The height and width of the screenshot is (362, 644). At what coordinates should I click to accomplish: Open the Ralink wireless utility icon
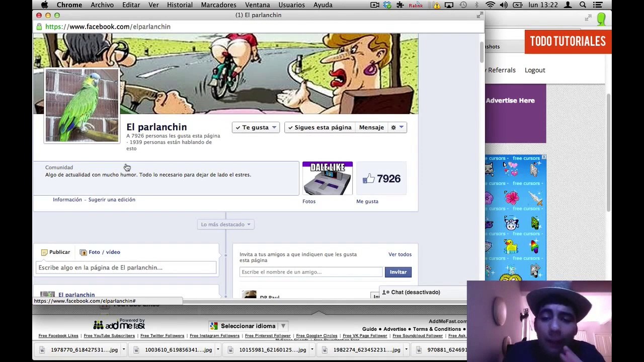click(416, 5)
